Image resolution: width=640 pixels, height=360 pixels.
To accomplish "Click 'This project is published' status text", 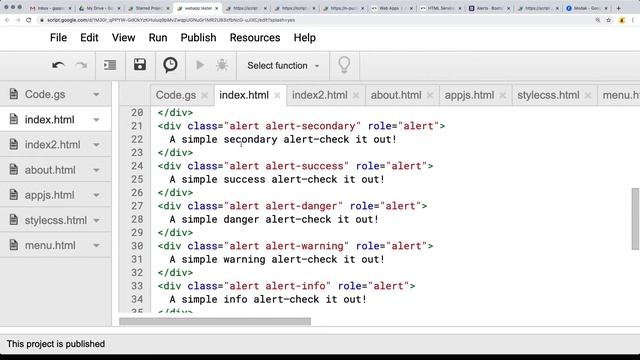I will pyautogui.click(x=56, y=344).
